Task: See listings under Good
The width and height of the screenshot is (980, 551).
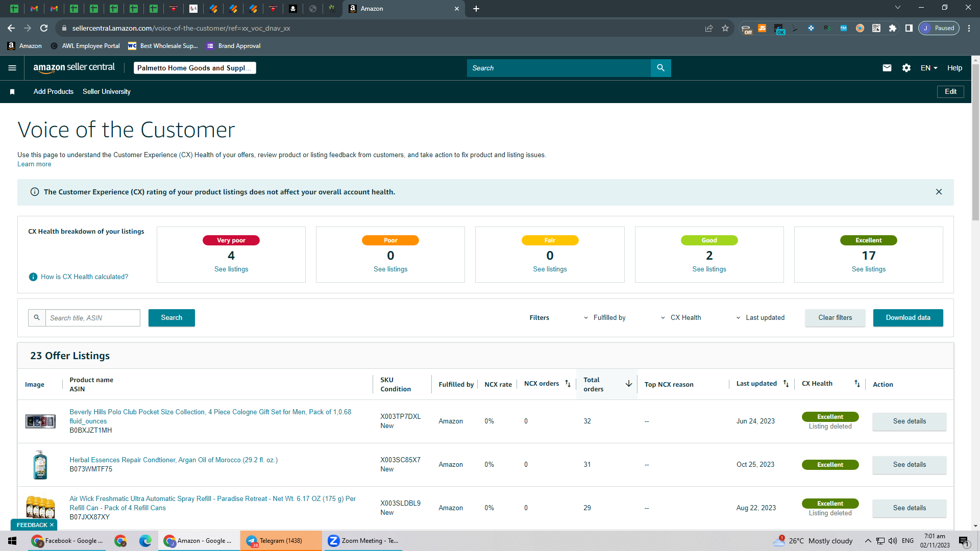Action: (709, 269)
